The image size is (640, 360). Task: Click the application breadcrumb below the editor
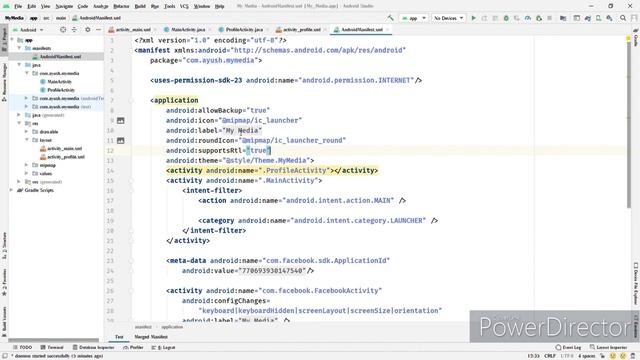click(x=172, y=327)
